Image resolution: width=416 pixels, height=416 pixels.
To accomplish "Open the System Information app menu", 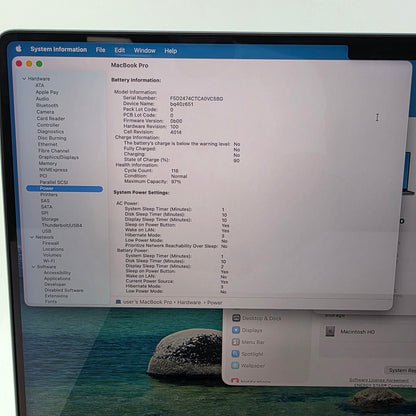I will (x=59, y=49).
